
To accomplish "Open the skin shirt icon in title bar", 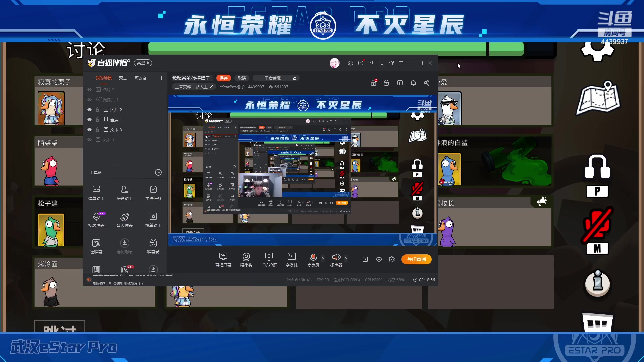I will (391, 63).
